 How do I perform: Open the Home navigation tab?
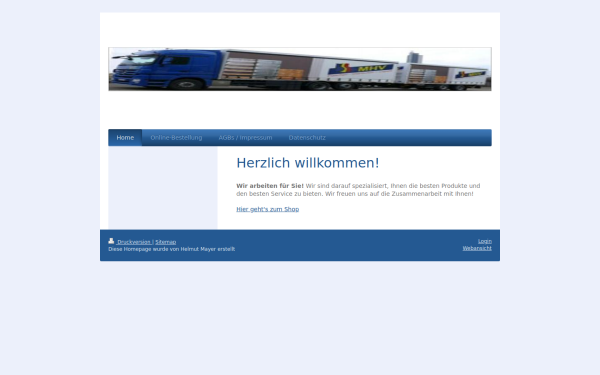(x=125, y=138)
